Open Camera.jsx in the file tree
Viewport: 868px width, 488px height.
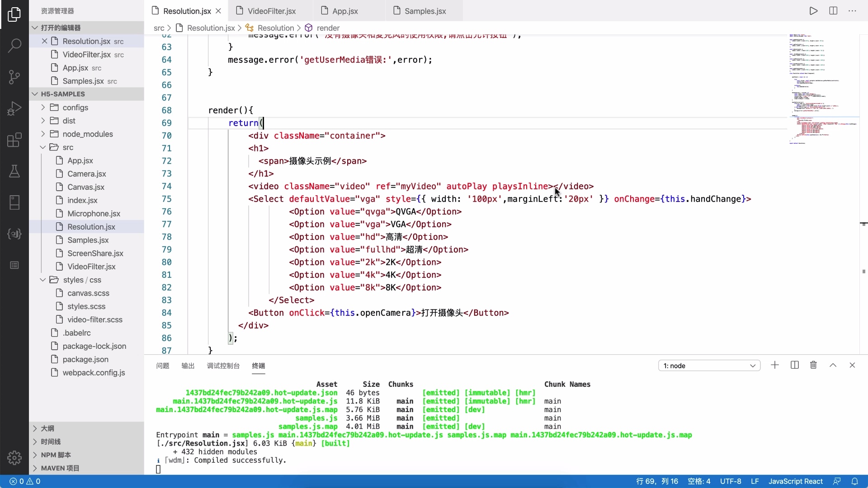click(x=86, y=174)
